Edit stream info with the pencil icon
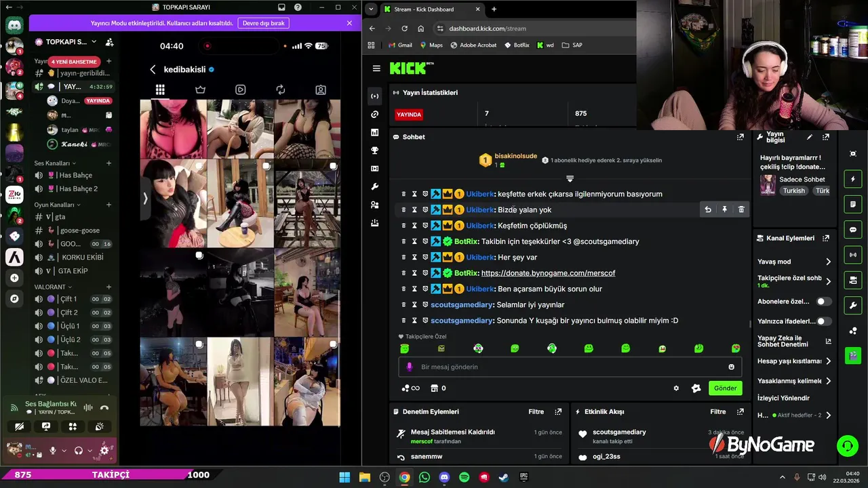Image resolution: width=868 pixels, height=488 pixels. click(809, 137)
